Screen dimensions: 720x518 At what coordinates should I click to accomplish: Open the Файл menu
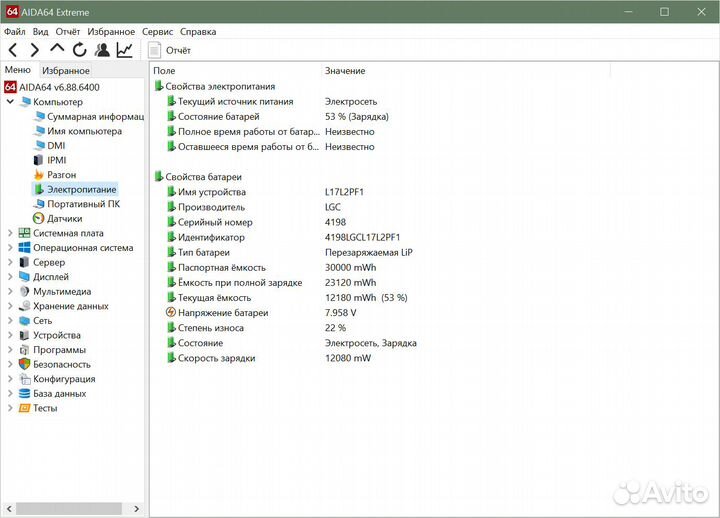[15, 32]
